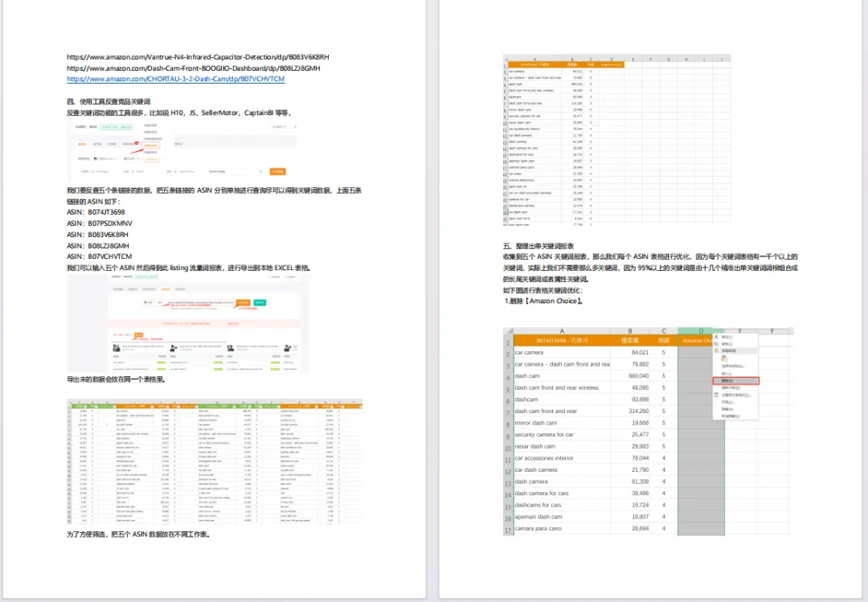The image size is (868, 602).
Task: Click the 'car accessories interior' cell
Action: (562, 458)
